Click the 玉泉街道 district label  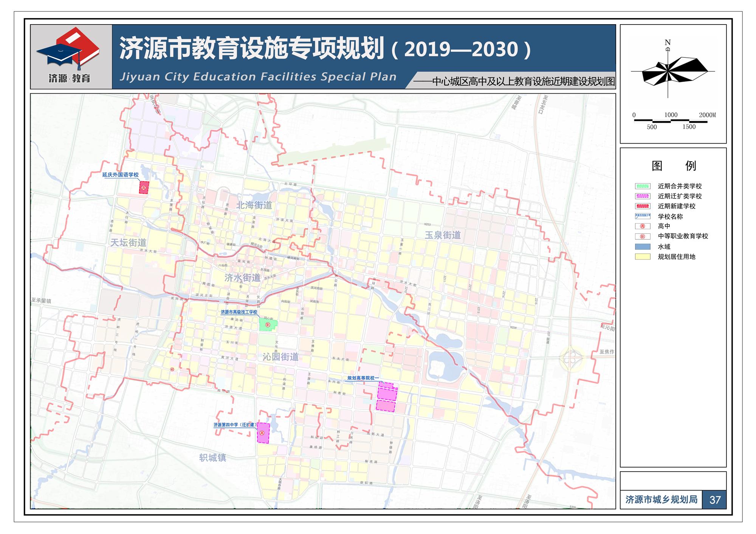click(443, 235)
